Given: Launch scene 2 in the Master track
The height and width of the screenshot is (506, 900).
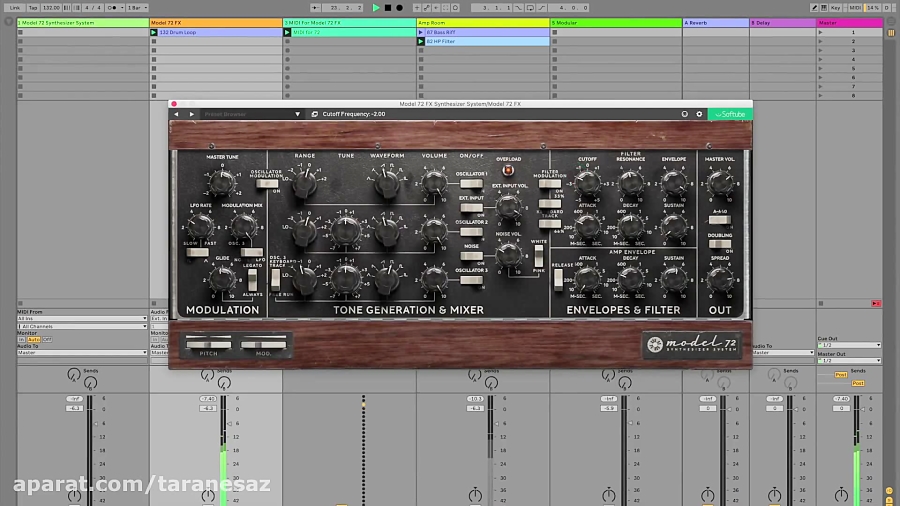Looking at the screenshot, I should coord(820,41).
